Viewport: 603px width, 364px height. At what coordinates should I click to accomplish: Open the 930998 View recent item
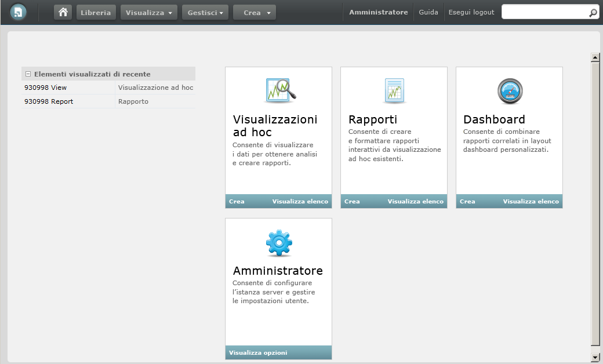45,88
